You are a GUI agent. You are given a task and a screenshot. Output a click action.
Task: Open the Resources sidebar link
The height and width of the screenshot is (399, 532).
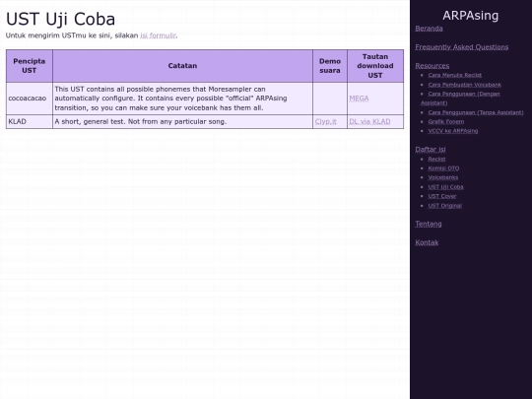432,66
